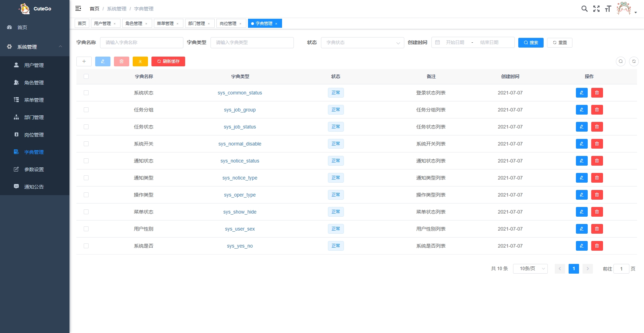644x333 pixels.
Task: Collapse the sidebar with hamburger icon
Action: (x=78, y=8)
